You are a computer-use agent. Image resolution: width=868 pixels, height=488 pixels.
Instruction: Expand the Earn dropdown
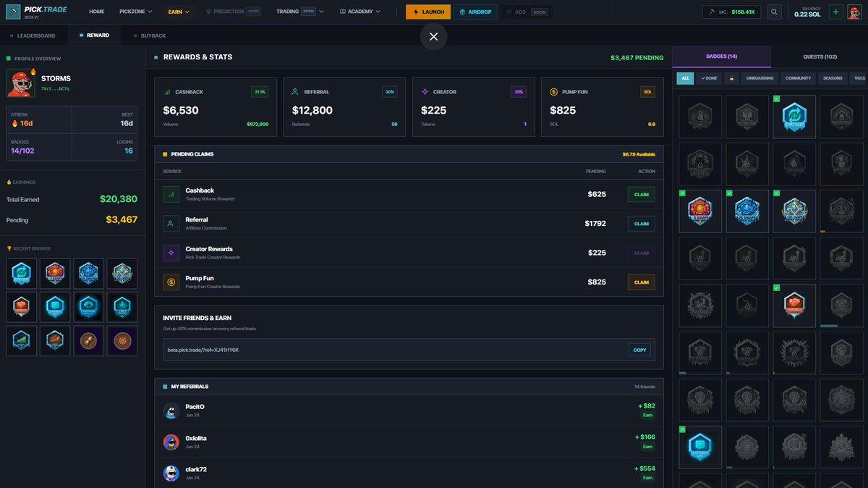point(178,12)
